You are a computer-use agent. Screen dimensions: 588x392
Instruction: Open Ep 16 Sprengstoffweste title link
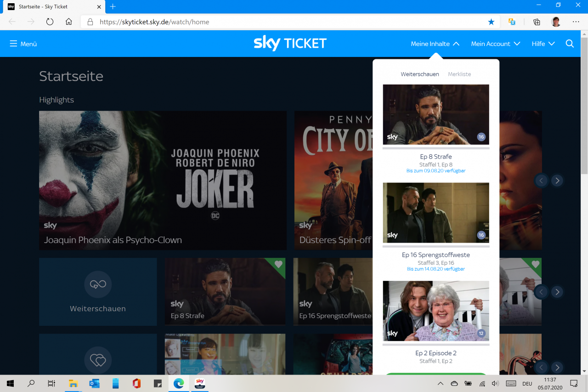[x=436, y=255]
